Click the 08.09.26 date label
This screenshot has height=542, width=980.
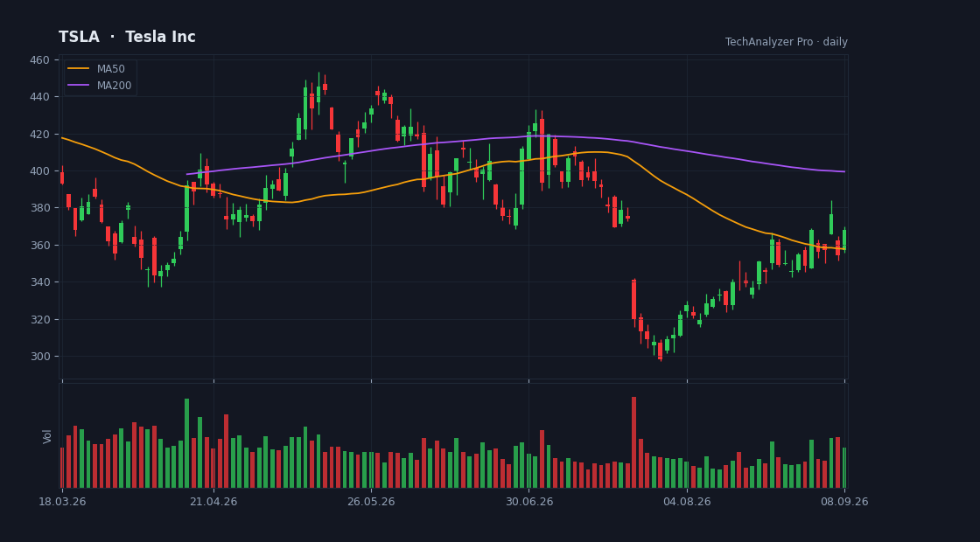coord(844,502)
